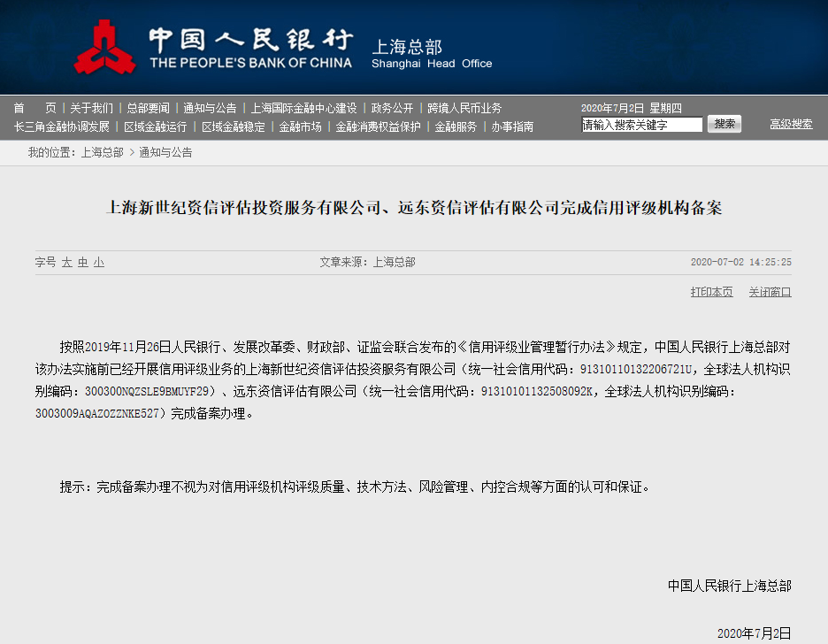Open 高级搜索 advanced search link
Screen dimensions: 828x644
791,124
